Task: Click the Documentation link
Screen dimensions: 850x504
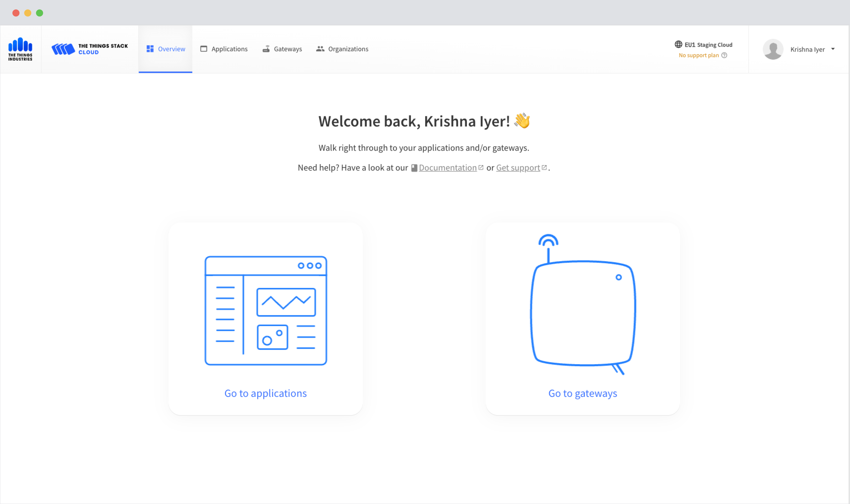Action: pyautogui.click(x=447, y=167)
